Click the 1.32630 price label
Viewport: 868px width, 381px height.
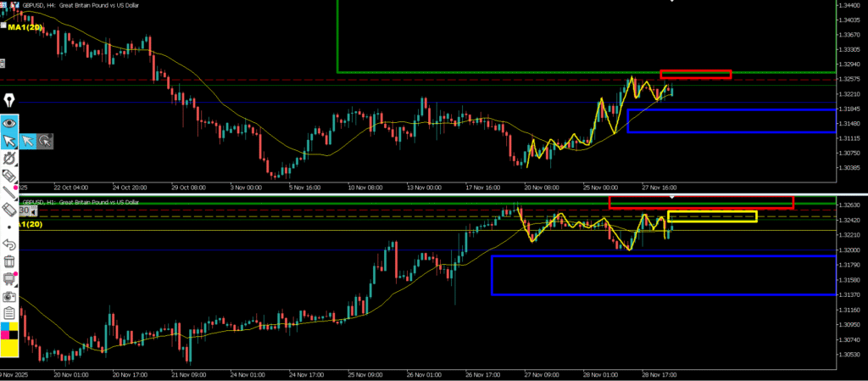tap(850, 205)
